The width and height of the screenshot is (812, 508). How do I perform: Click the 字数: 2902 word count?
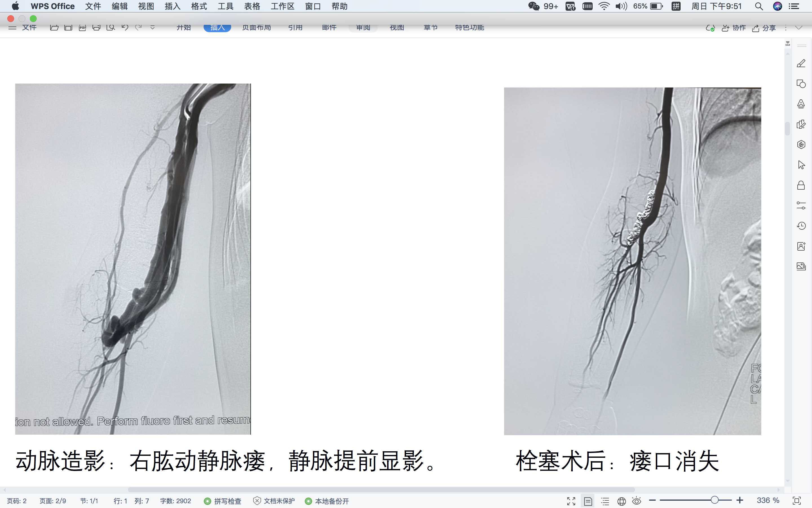click(175, 501)
